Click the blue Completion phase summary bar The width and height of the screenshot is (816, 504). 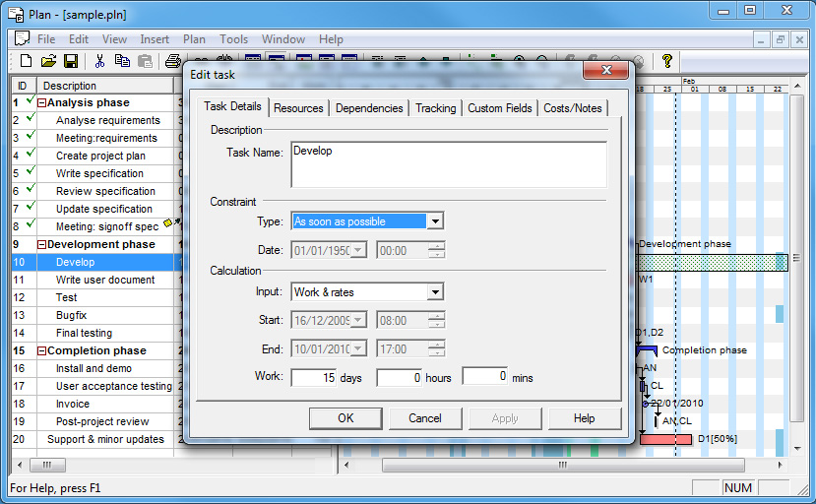click(x=647, y=350)
